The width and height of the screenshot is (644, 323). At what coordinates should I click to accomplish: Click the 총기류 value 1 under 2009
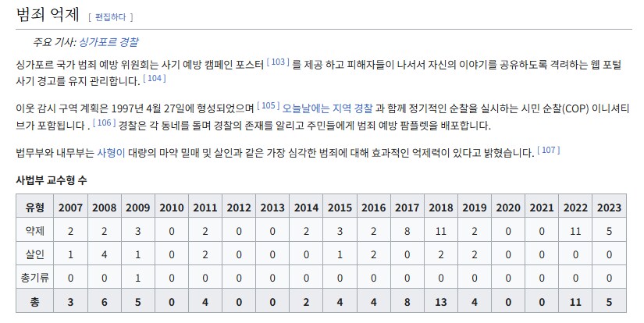(x=138, y=278)
